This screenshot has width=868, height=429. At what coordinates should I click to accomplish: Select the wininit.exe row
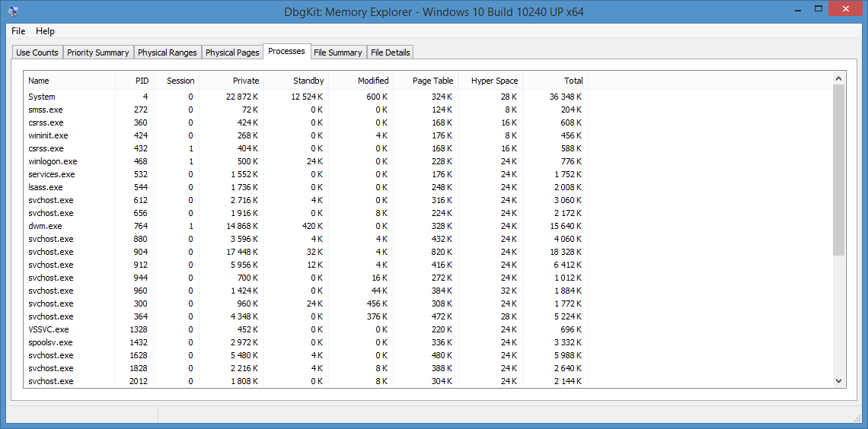click(x=305, y=135)
